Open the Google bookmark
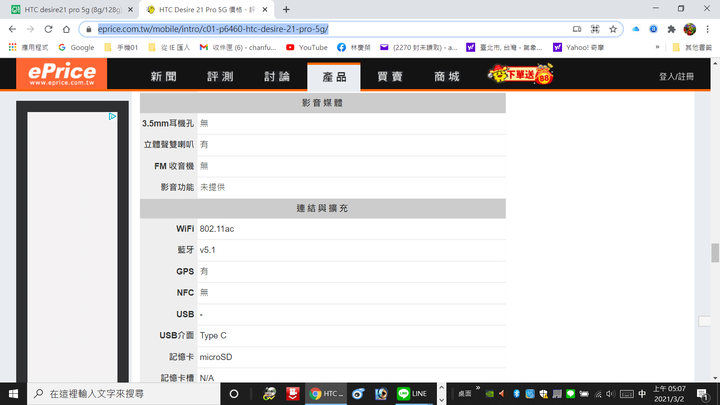 click(x=76, y=47)
